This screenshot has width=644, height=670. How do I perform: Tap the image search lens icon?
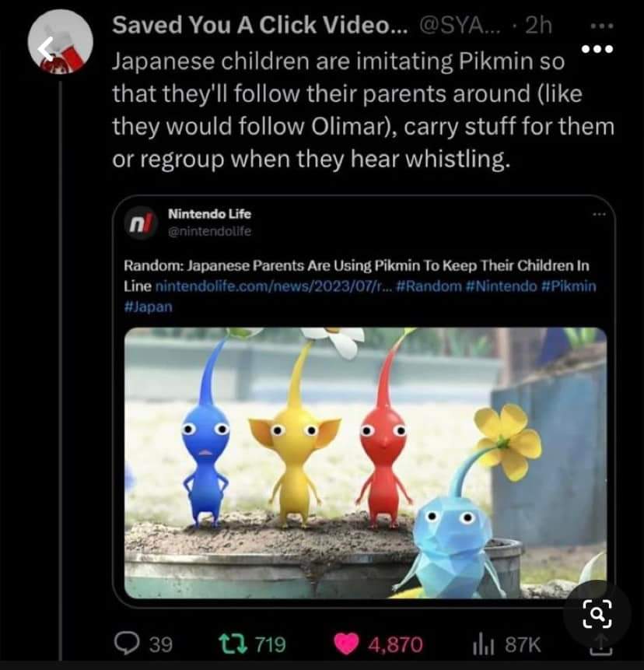click(597, 614)
